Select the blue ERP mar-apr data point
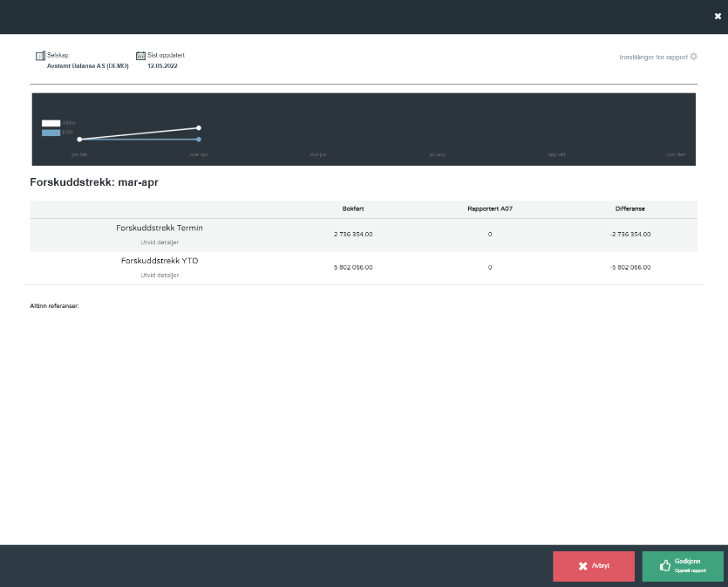Viewport: 728px width, 587px height. pyautogui.click(x=199, y=140)
